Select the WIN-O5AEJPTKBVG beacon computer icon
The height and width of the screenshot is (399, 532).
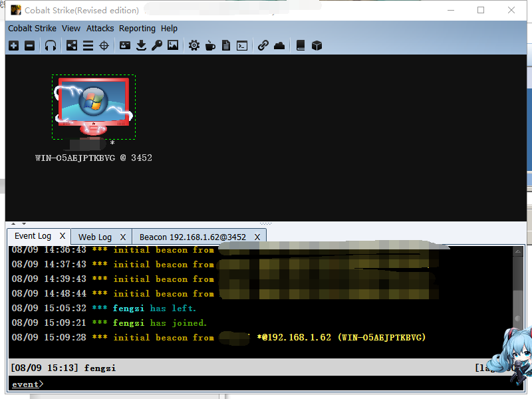tap(94, 106)
